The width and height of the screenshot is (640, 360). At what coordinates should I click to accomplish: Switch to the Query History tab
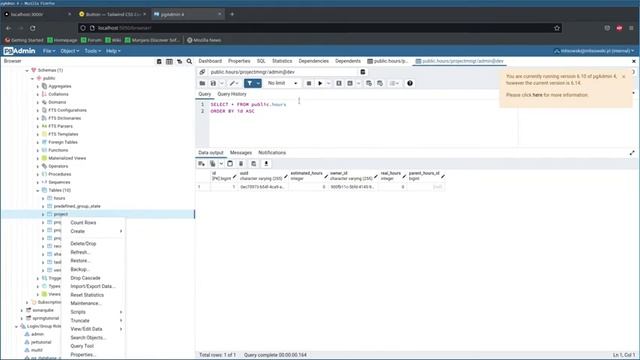232,94
